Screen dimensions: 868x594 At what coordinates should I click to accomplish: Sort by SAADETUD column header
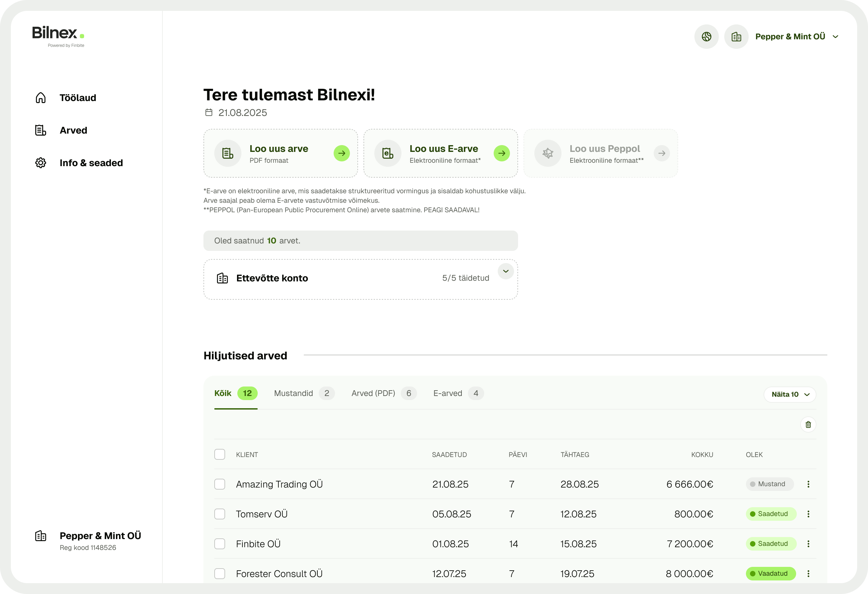pyautogui.click(x=449, y=455)
